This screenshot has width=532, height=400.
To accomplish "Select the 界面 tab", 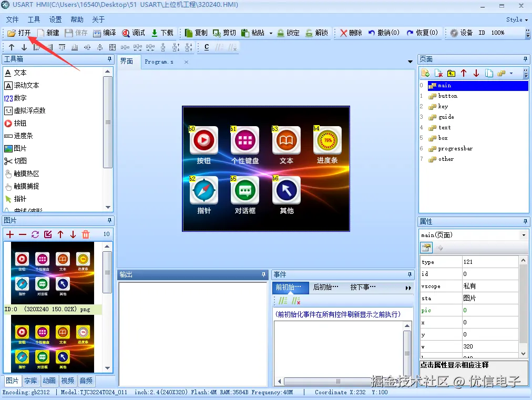I will [x=127, y=61].
